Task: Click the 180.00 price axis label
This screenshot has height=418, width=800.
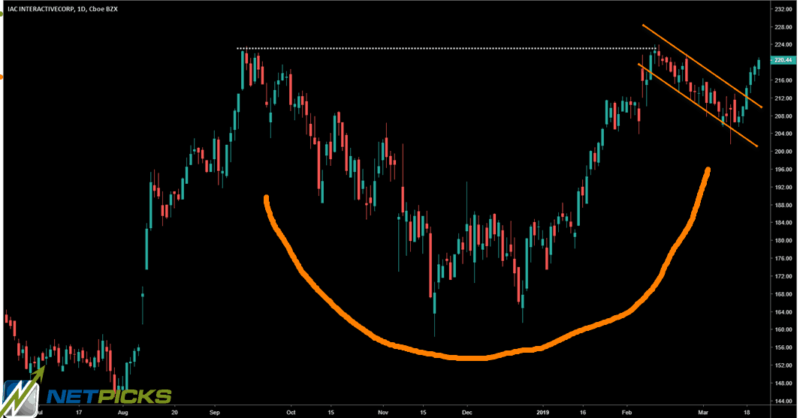Action: [783, 241]
